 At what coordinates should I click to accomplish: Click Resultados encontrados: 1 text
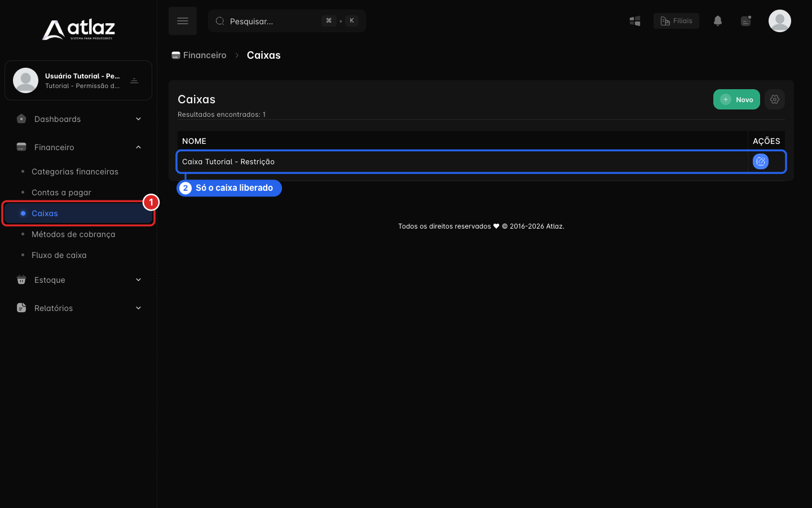222,115
